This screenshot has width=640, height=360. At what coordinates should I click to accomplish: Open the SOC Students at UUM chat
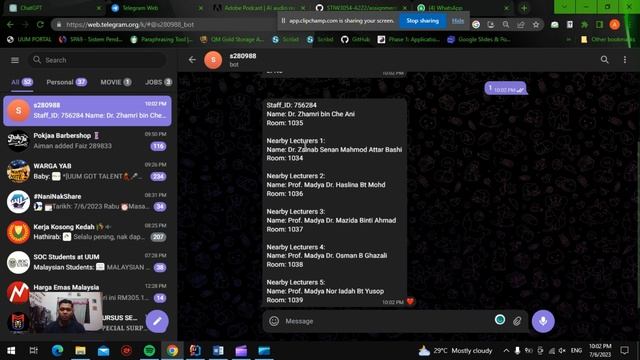point(87,262)
